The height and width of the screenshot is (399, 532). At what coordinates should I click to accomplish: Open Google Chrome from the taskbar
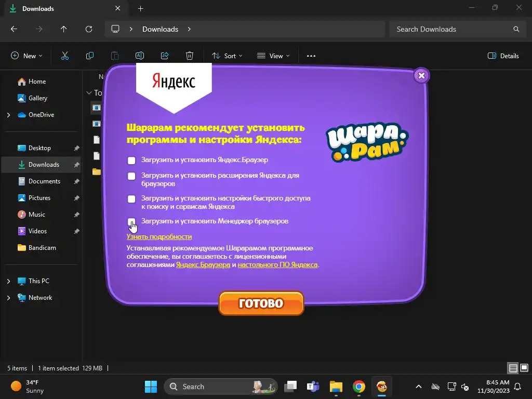(x=359, y=387)
